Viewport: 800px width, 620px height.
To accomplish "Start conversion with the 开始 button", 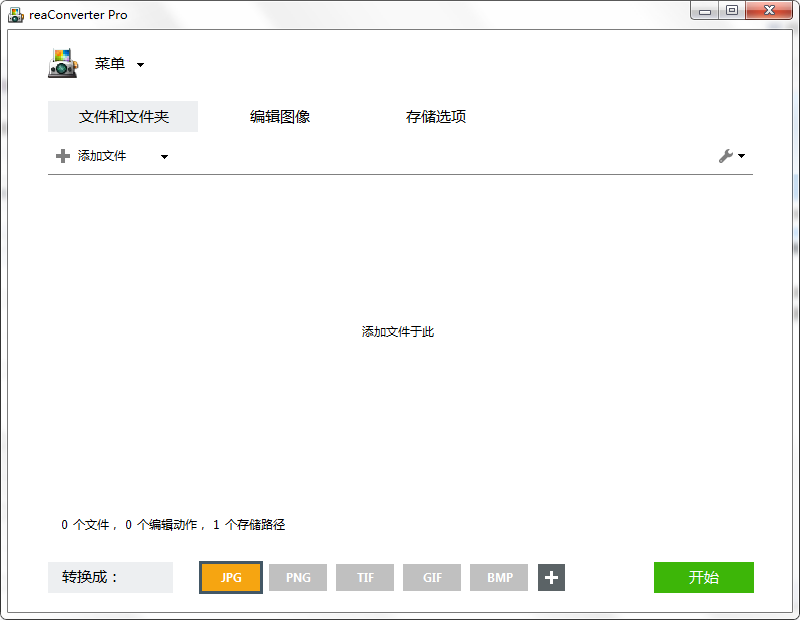I will coord(703,578).
